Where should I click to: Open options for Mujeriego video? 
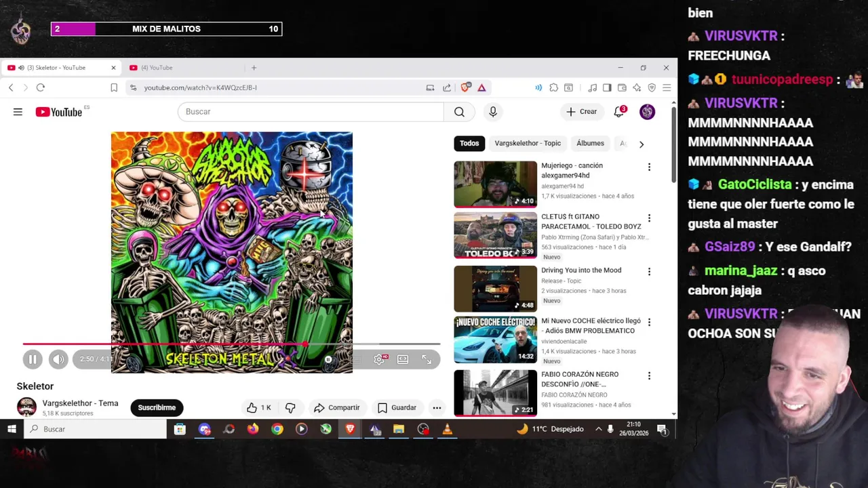[649, 167]
